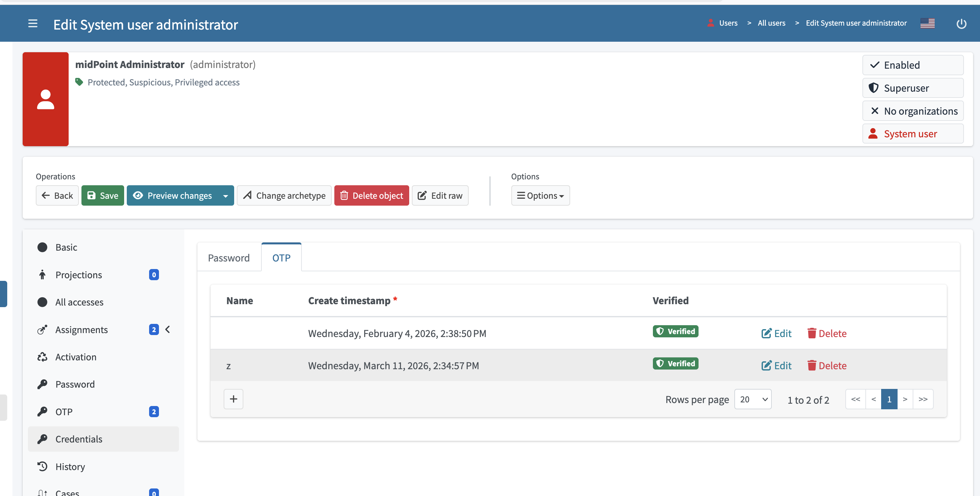
Task: Open Edit raw editor
Action: click(x=440, y=195)
